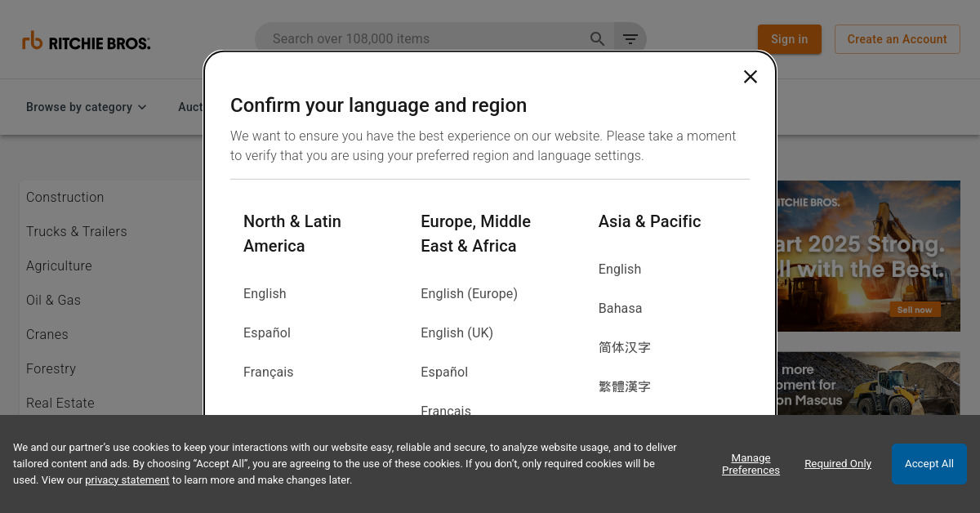Expand the Browse by category dropdown
980x513 pixels.
click(85, 107)
